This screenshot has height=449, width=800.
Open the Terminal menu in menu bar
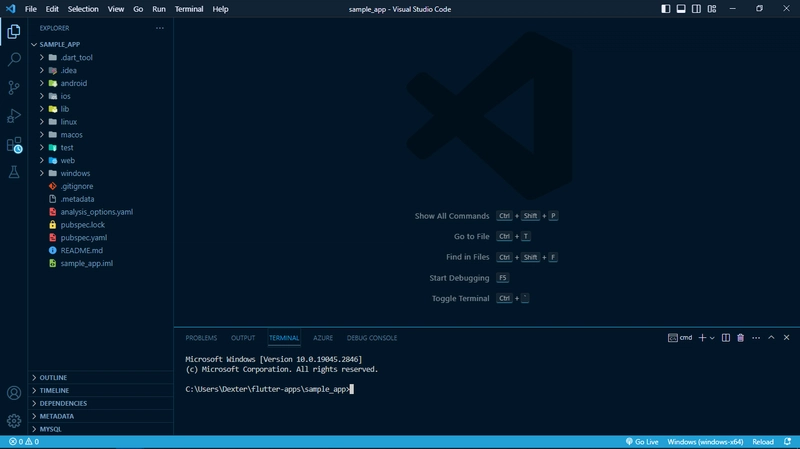point(188,9)
